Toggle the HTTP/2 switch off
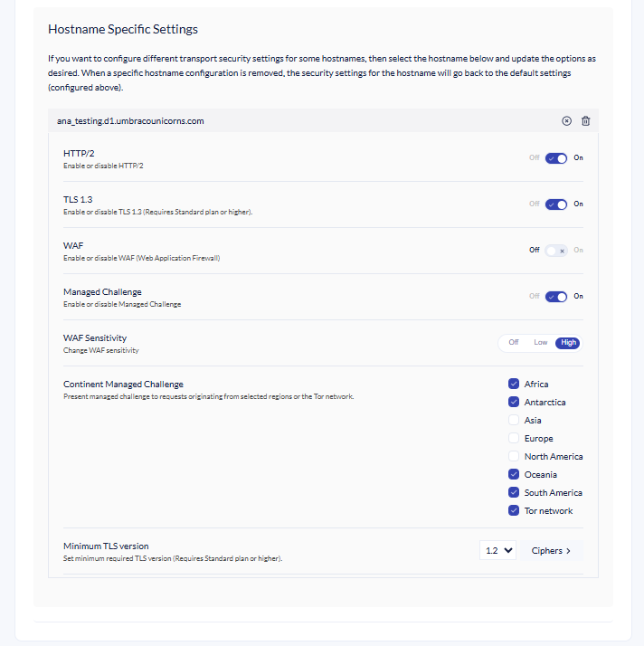This screenshot has height=646, width=644. pyautogui.click(x=555, y=158)
